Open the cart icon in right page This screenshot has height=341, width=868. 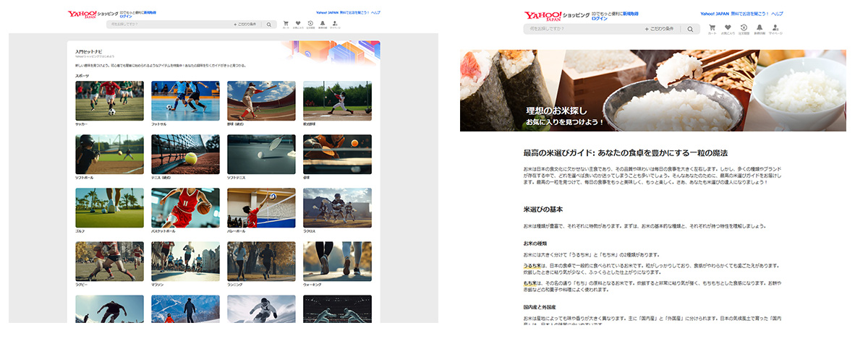click(x=712, y=29)
